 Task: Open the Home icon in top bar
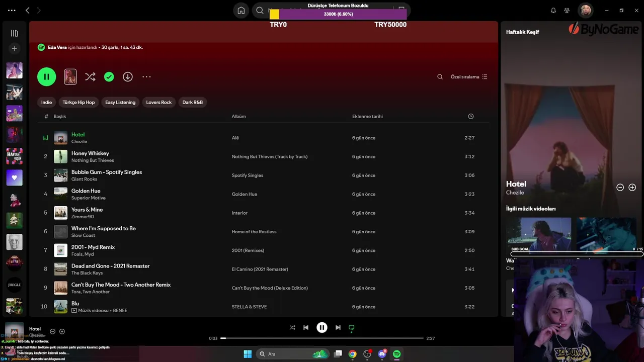[x=241, y=10]
